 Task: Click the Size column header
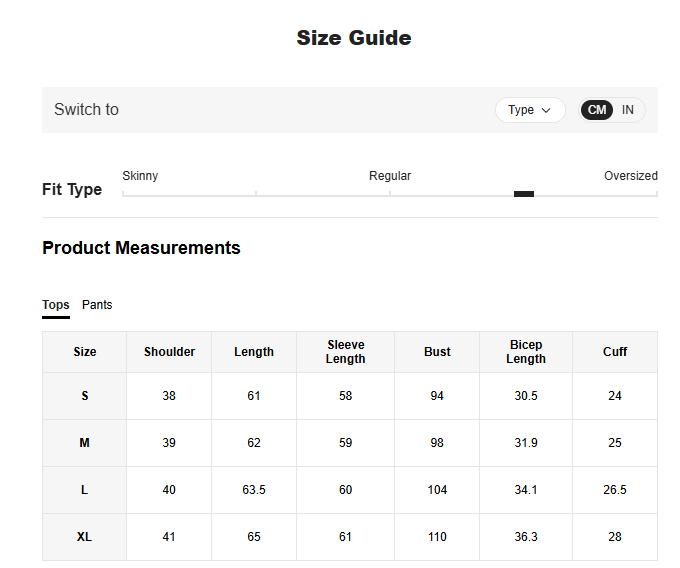[x=85, y=352]
